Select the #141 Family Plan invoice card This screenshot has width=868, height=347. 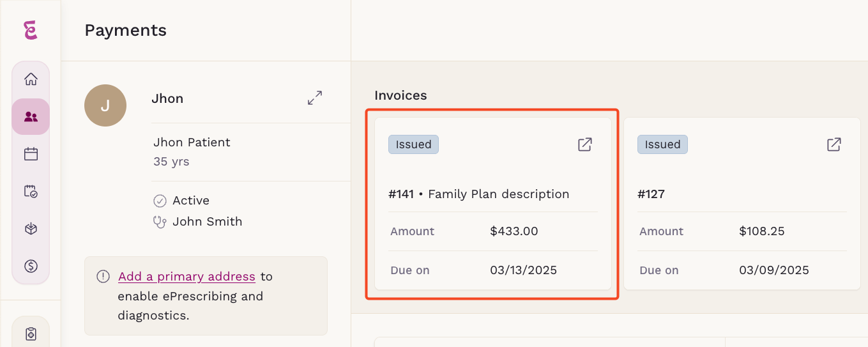click(493, 204)
